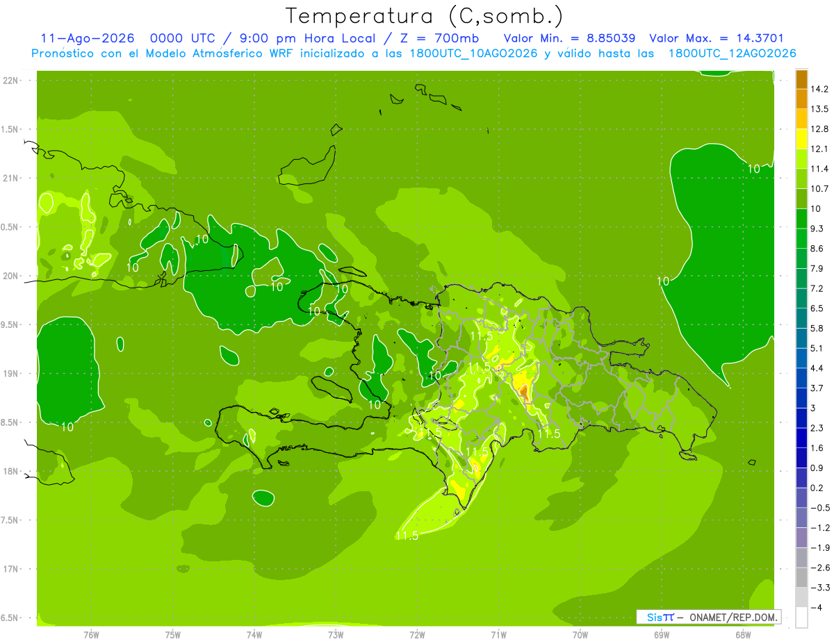Click the 73W longitude axis label
Screen dimensions: 834x644
(x=336, y=634)
